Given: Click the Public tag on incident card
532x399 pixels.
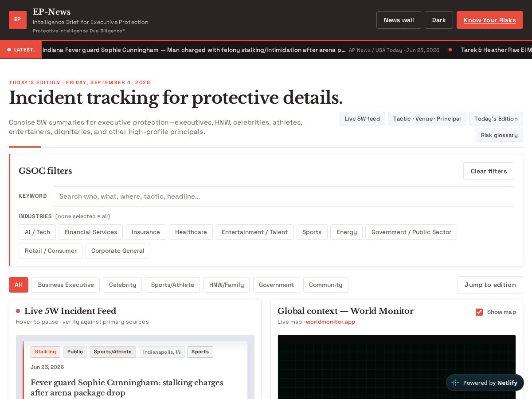Looking at the screenshot, I should pos(75,352).
